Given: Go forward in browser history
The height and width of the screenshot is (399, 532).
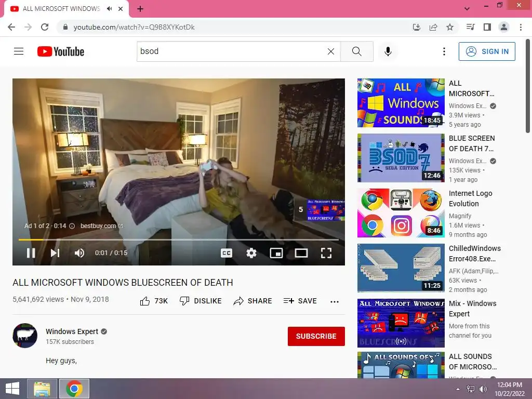Looking at the screenshot, I should tap(28, 27).
